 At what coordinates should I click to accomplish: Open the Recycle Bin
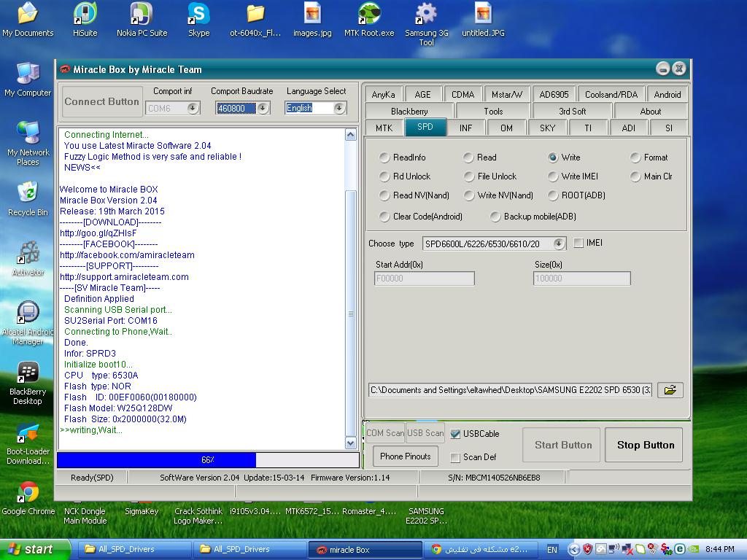(28, 199)
